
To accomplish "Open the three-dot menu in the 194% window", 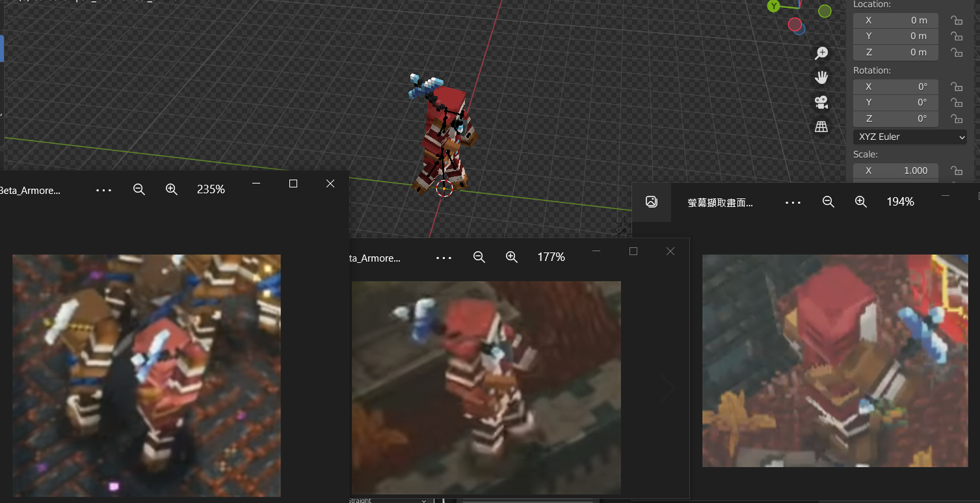I will click(x=793, y=202).
